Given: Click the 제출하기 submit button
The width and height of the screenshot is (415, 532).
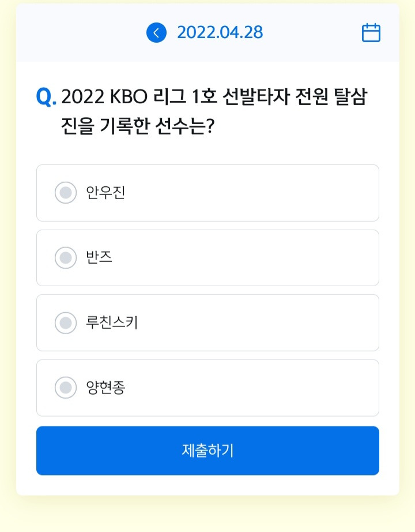Looking at the screenshot, I should pyautogui.click(x=207, y=451).
